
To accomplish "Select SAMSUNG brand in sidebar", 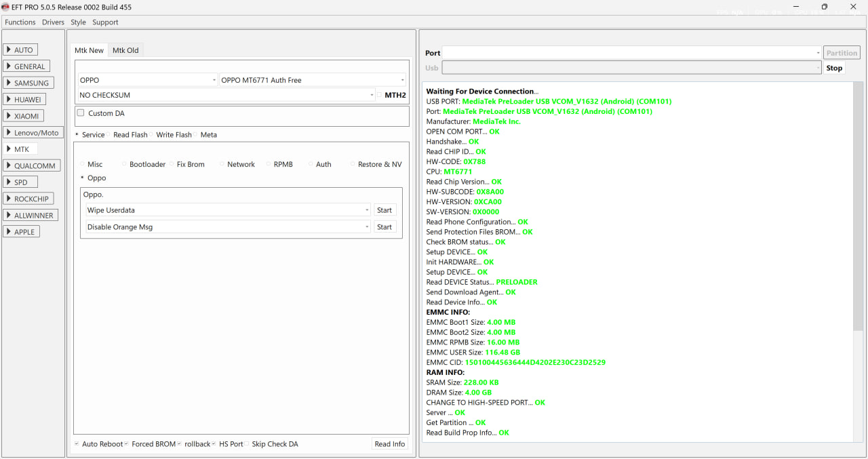I will point(28,83).
